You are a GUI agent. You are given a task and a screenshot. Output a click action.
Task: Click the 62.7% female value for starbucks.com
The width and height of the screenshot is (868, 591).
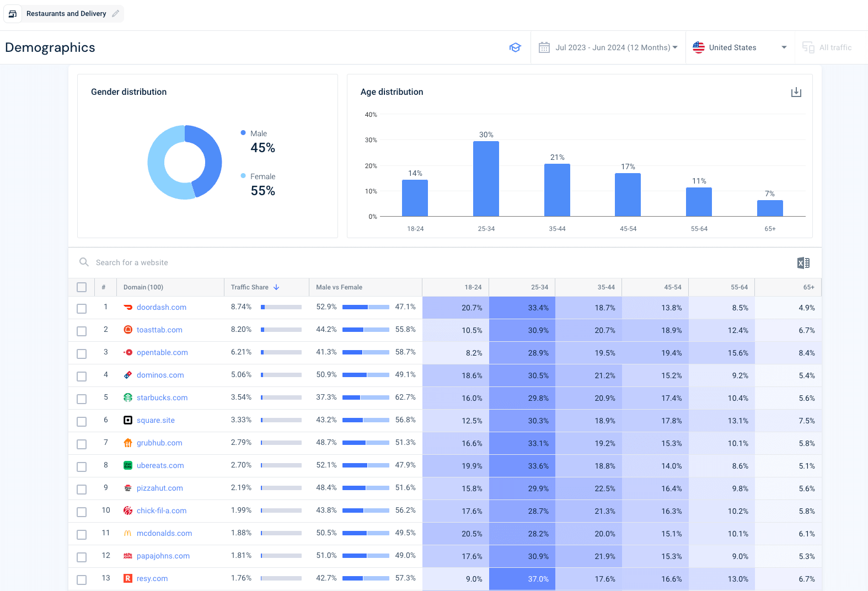click(x=405, y=397)
